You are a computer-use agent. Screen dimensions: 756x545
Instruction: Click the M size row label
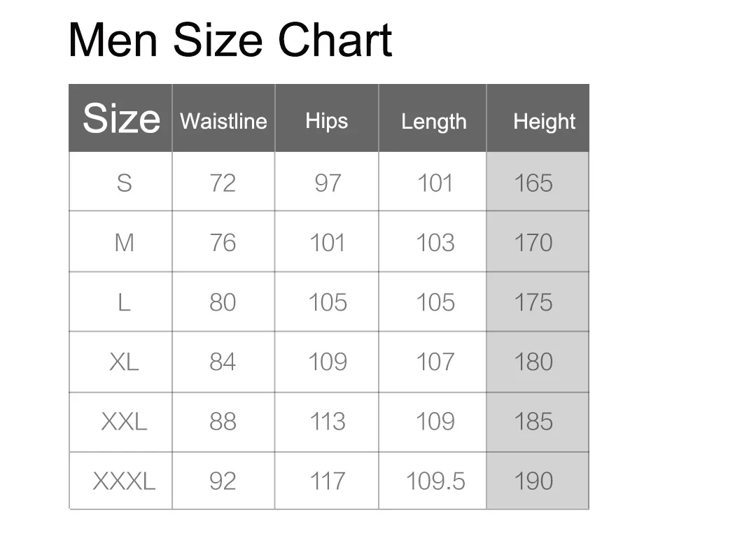(124, 242)
